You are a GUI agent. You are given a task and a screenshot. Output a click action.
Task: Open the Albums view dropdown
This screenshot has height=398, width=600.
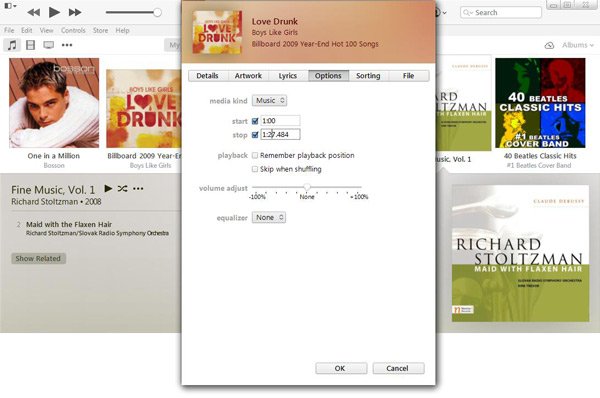coord(577,45)
